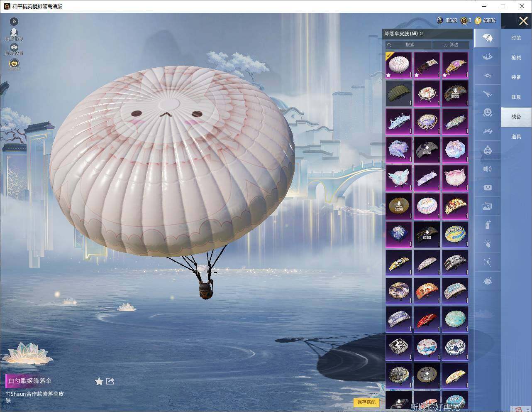
Task: Switch to the 时装 tab
Action: (516, 38)
